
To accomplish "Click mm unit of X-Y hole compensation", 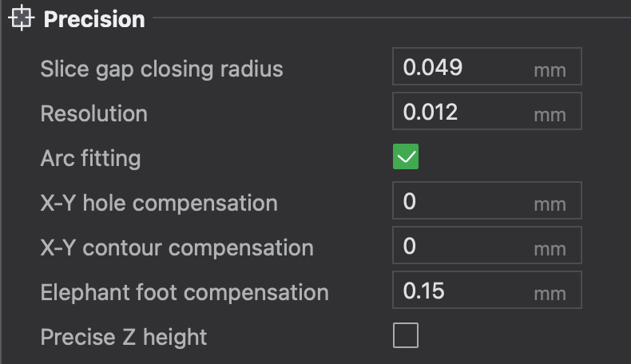I will pyautogui.click(x=550, y=204).
